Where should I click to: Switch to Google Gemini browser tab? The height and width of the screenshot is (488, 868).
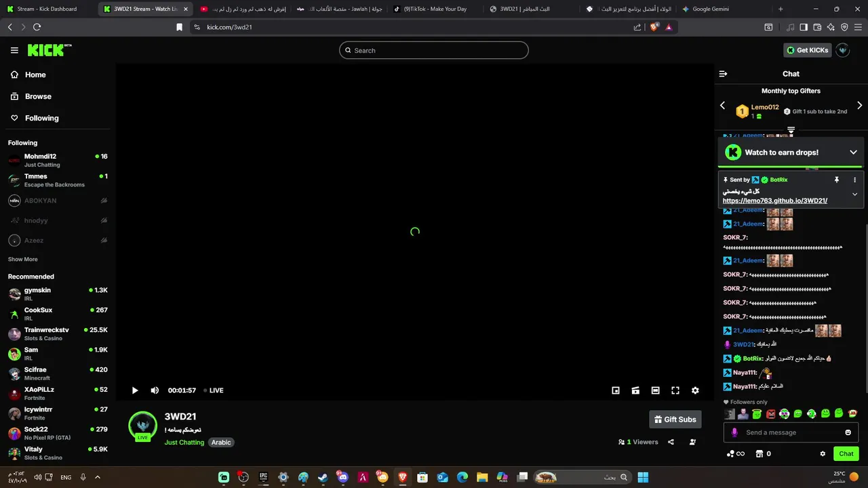723,9
